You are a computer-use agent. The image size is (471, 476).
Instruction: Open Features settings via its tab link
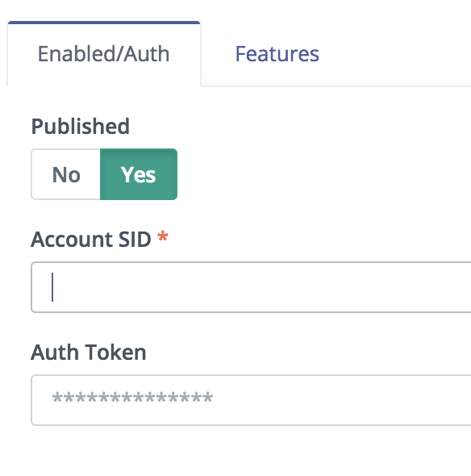click(277, 54)
